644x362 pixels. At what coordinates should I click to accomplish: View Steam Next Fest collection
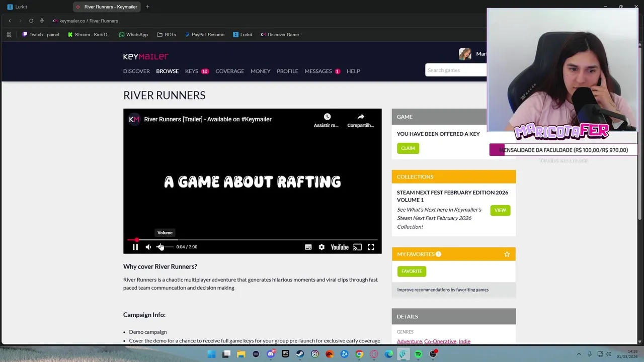(x=500, y=210)
